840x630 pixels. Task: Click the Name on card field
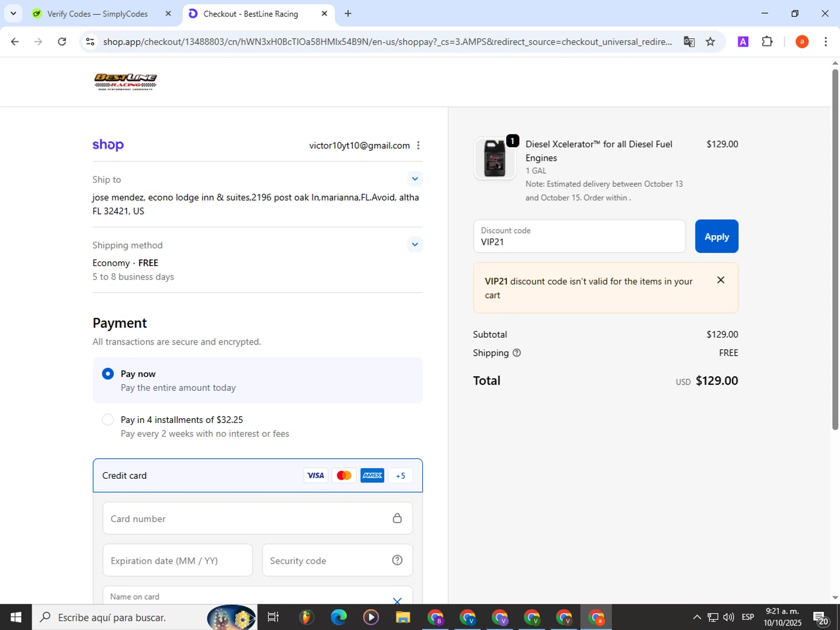pos(258,595)
